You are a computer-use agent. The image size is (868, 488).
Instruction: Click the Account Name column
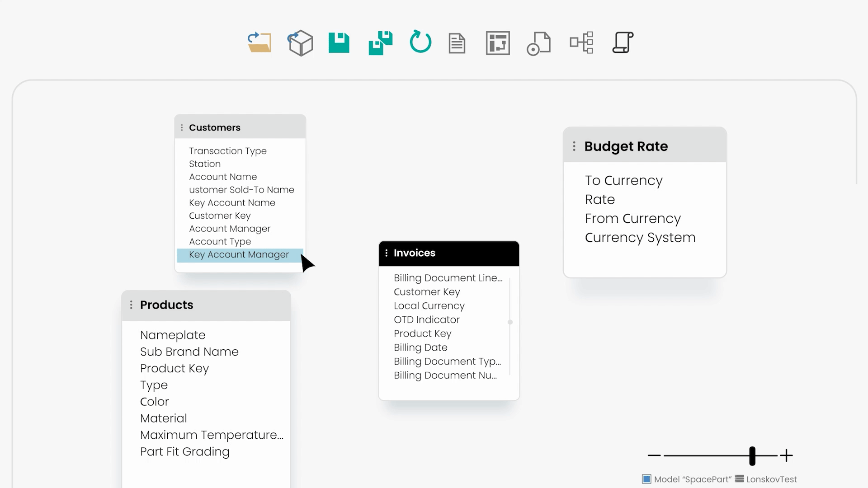coord(223,177)
